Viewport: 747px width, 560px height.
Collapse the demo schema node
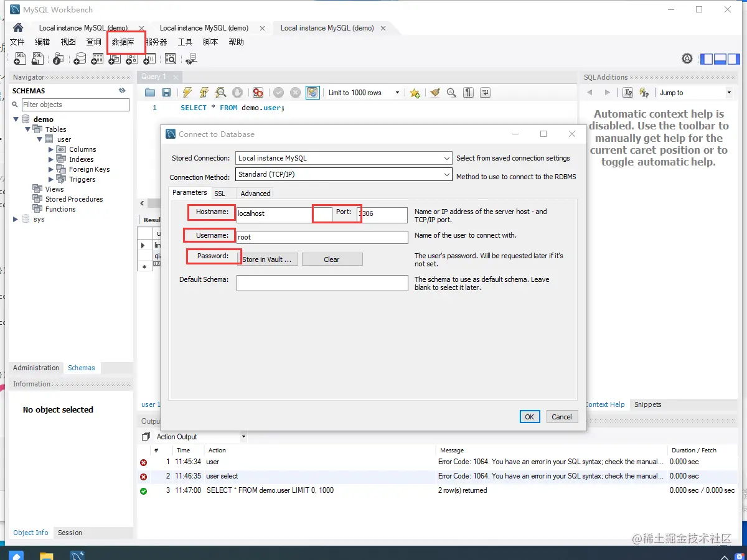tap(16, 119)
